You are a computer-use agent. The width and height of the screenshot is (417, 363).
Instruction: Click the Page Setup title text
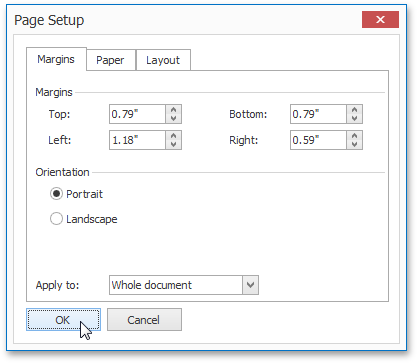pos(49,21)
